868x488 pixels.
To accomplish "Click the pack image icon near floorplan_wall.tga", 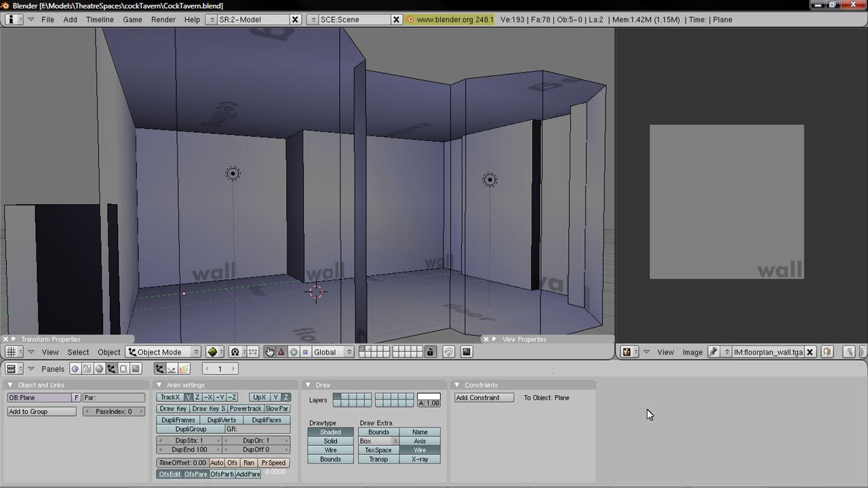I will pyautogui.click(x=827, y=352).
